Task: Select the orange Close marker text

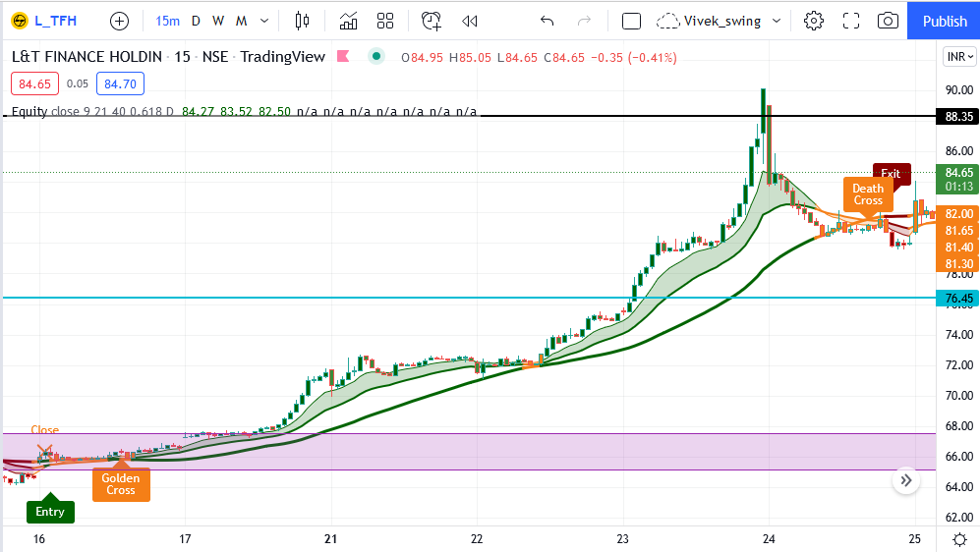Action: [x=45, y=429]
